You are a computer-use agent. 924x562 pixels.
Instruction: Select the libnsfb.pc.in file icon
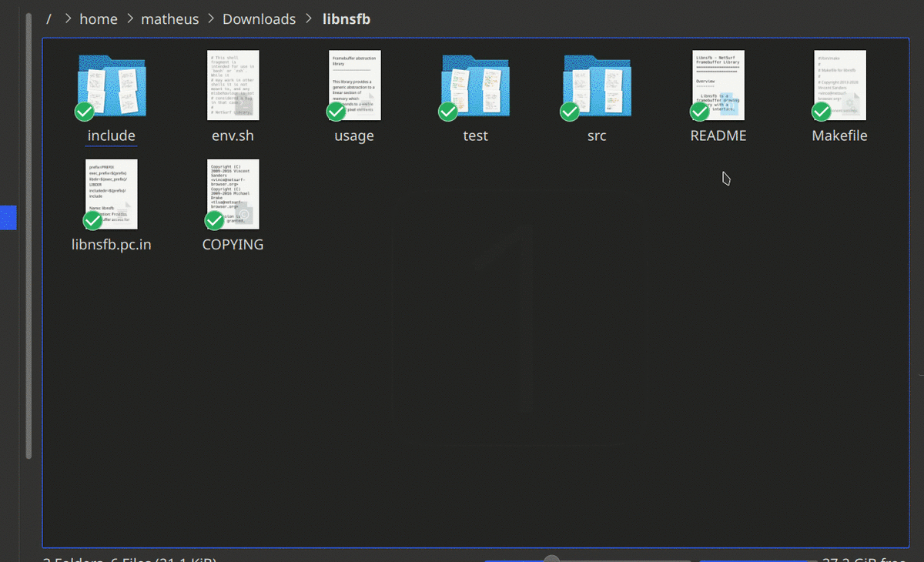pos(112,194)
